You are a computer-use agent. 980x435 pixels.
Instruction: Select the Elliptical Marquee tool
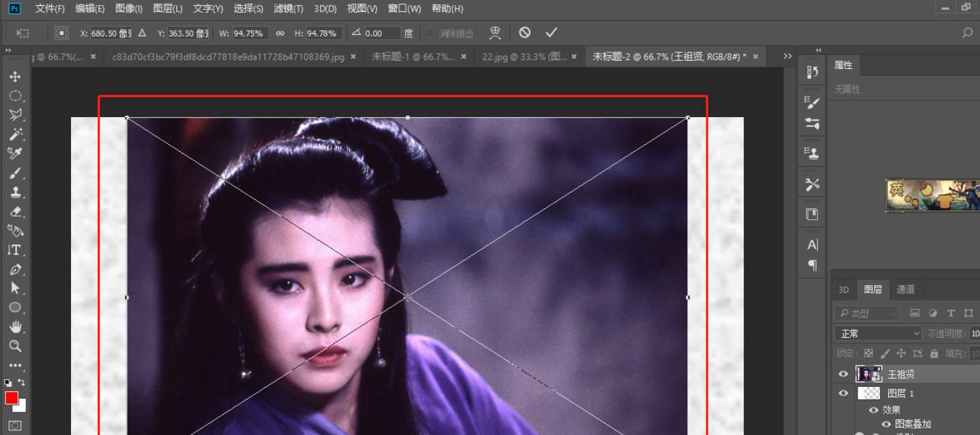point(15,96)
